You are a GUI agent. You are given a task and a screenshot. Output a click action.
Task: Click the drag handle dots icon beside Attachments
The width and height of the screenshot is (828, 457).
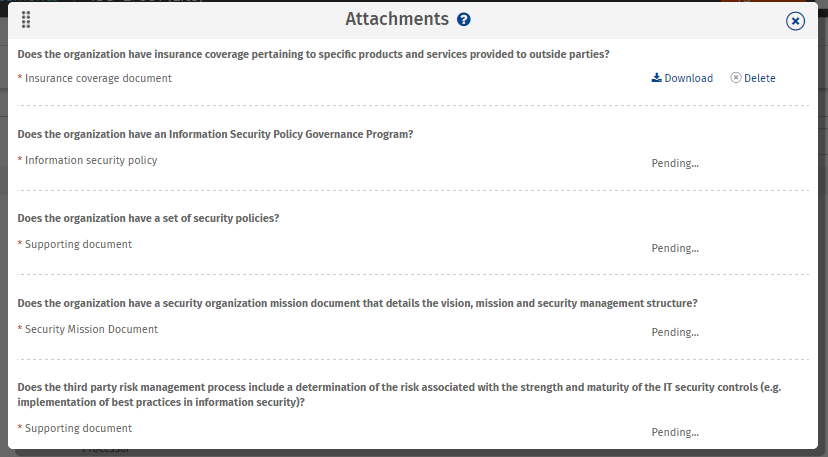(26, 20)
